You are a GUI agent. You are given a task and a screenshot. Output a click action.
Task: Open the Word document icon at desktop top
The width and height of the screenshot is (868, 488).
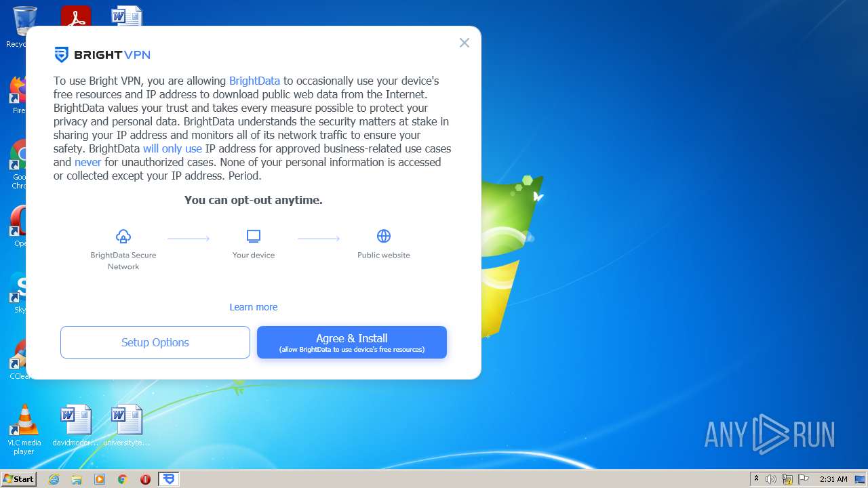[x=127, y=16]
